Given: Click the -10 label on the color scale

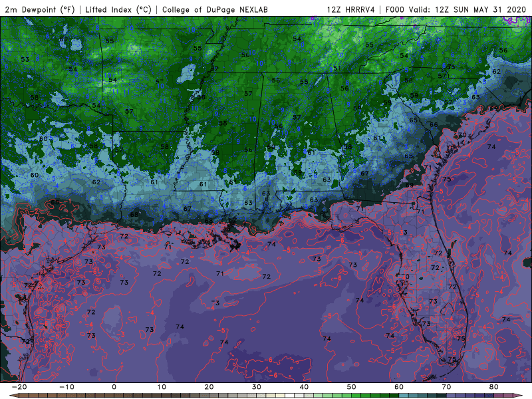Looking at the screenshot, I should point(66,387).
